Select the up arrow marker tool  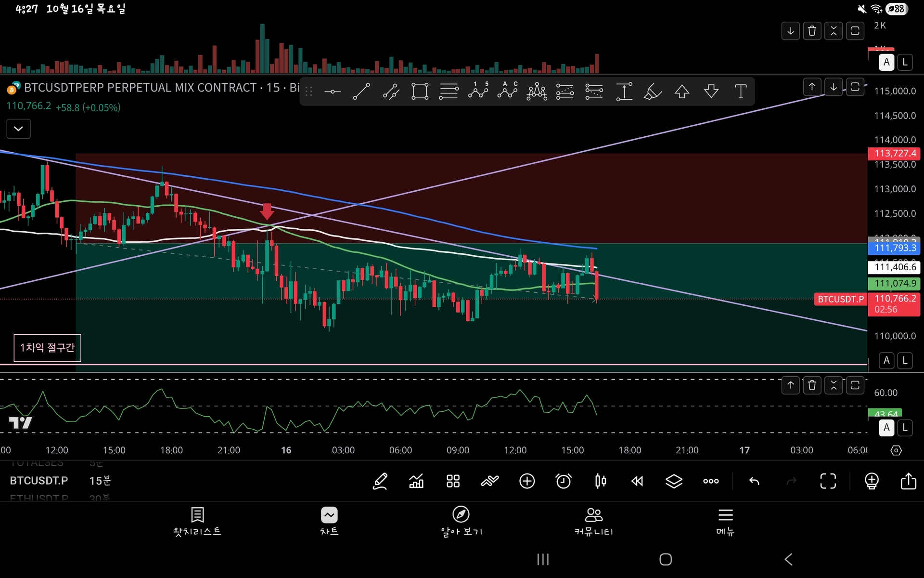pos(682,91)
